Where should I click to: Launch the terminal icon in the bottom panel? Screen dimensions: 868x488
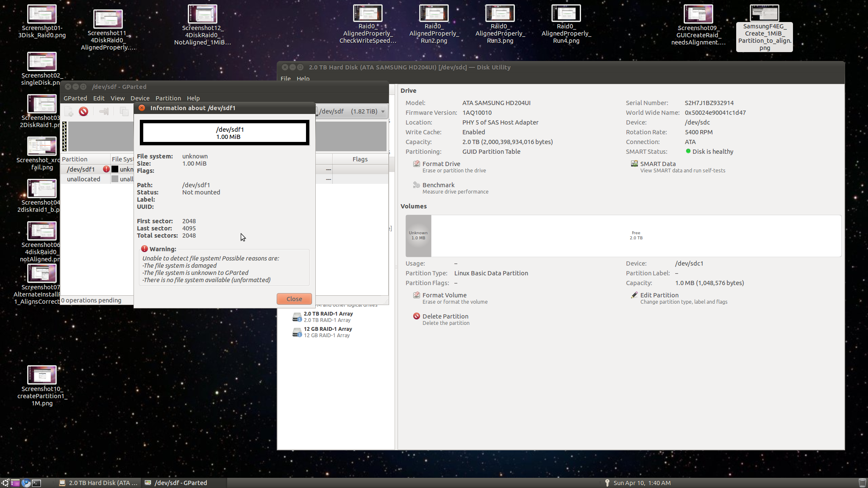37,483
